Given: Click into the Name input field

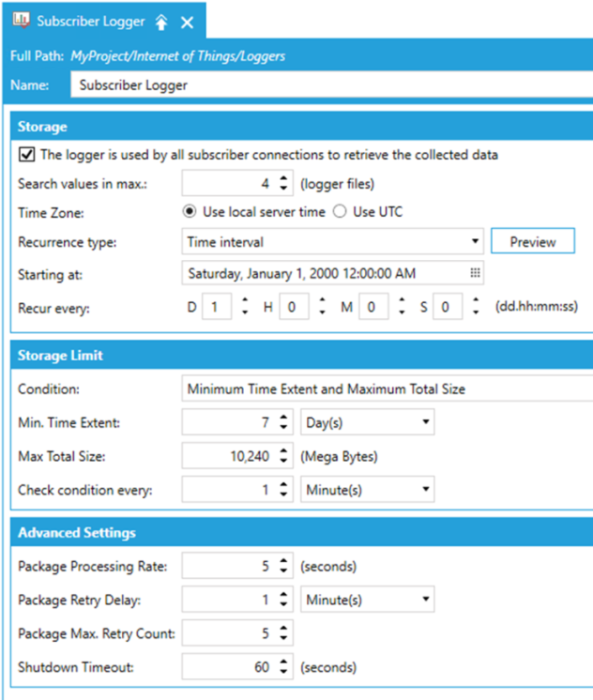Looking at the screenshot, I should (x=332, y=84).
